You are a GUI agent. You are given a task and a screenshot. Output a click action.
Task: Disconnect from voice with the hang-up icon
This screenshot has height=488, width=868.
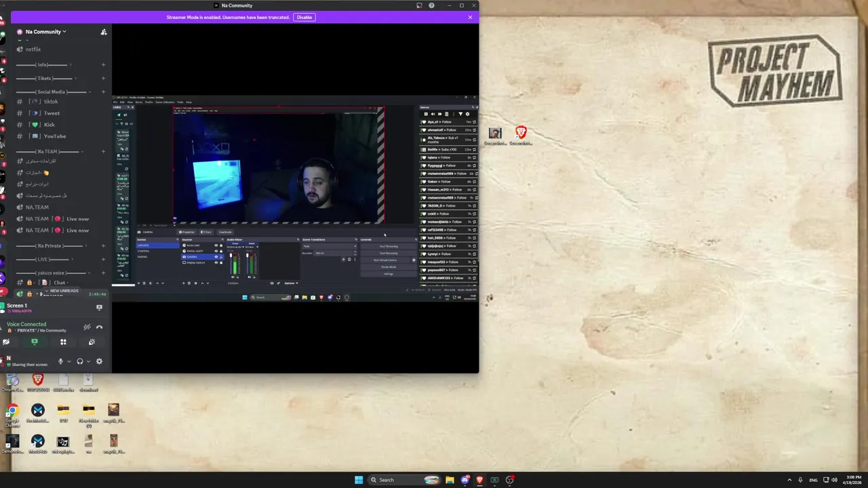tap(99, 327)
